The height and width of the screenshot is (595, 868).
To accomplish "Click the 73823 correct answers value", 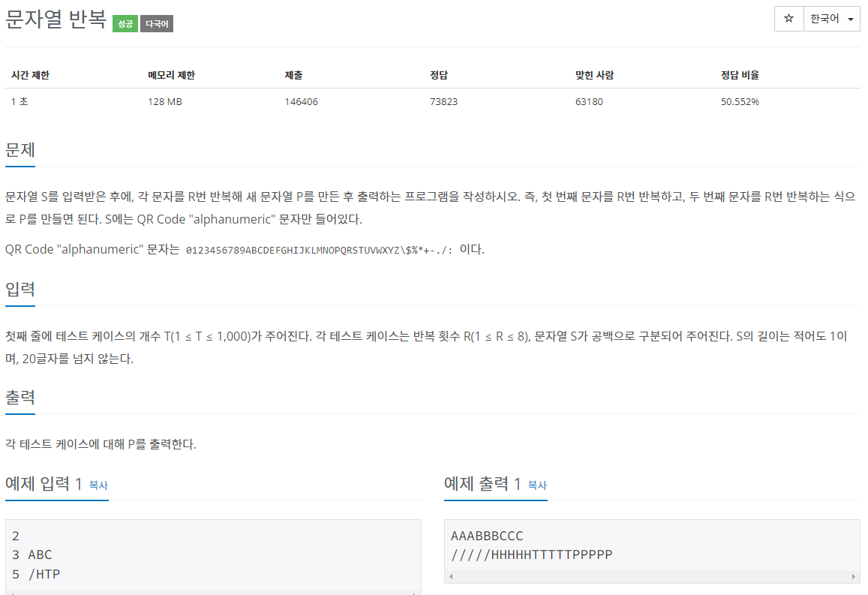I will point(444,102).
